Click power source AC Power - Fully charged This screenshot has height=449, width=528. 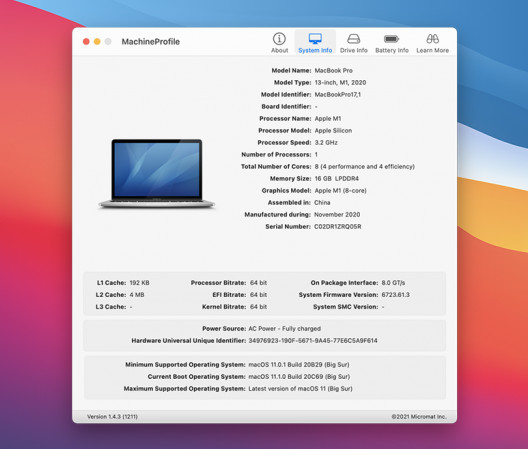(x=285, y=328)
